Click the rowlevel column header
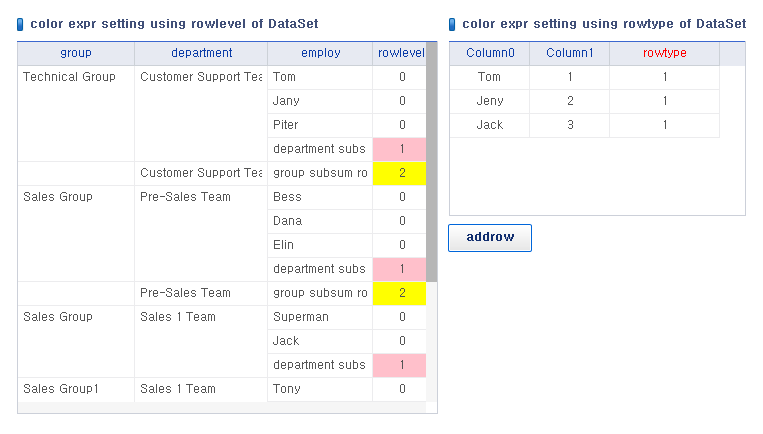The image size is (763, 434). (400, 53)
